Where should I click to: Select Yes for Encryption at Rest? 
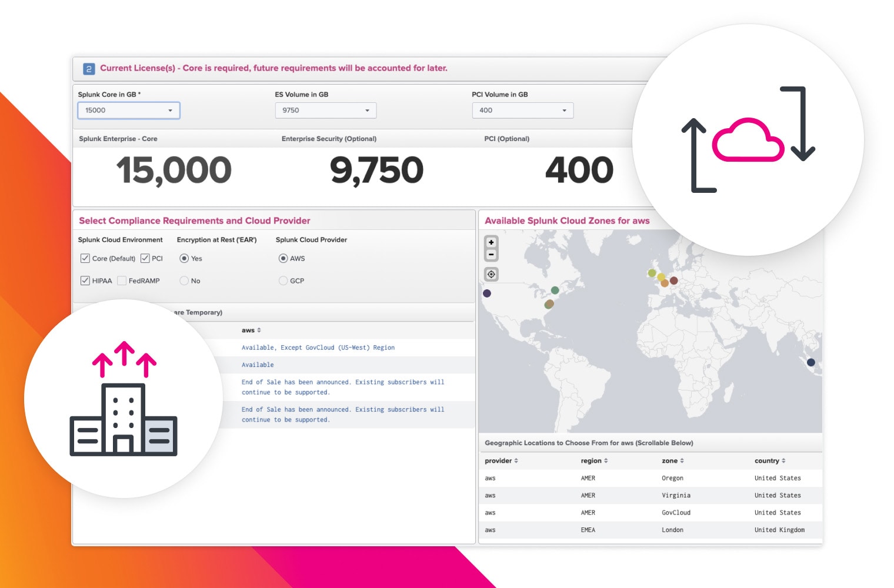click(x=184, y=258)
